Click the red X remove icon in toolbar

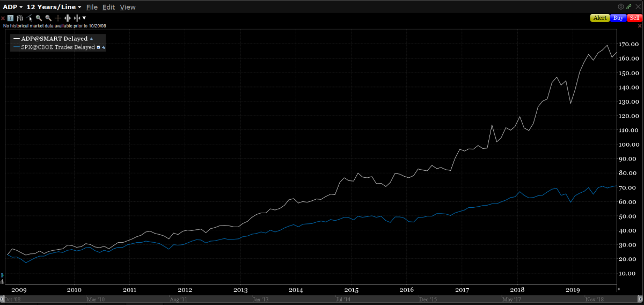point(3,18)
